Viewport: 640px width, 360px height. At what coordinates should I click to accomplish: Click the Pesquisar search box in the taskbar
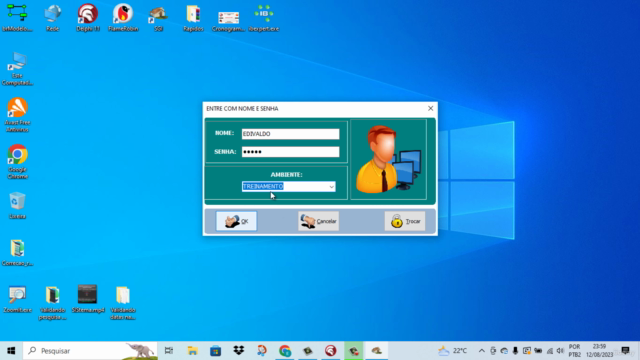(x=90, y=351)
